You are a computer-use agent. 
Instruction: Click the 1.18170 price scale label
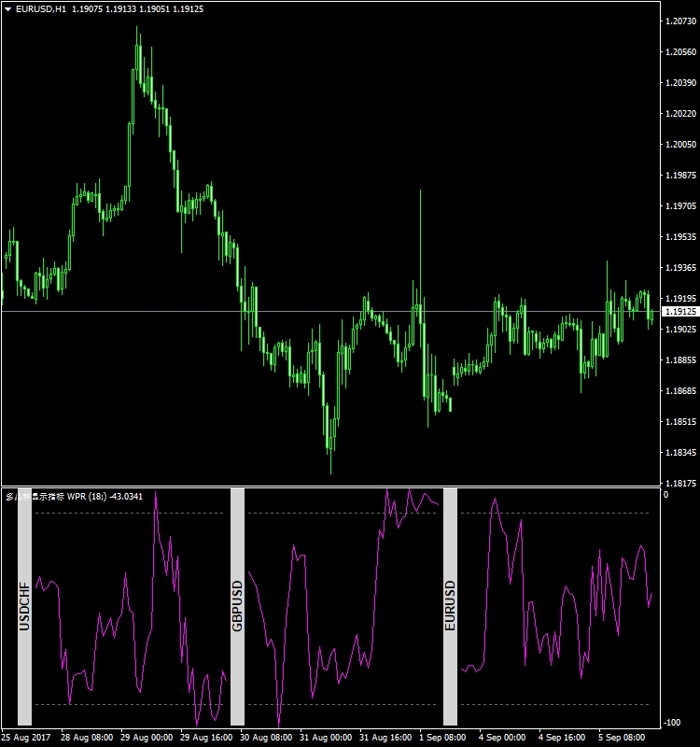(x=679, y=484)
